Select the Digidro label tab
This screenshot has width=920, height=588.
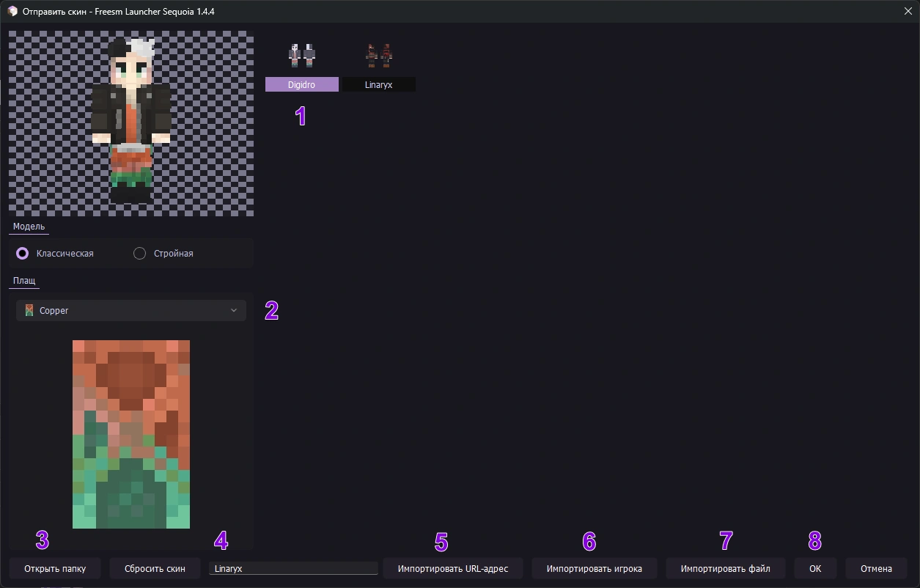tap(301, 85)
